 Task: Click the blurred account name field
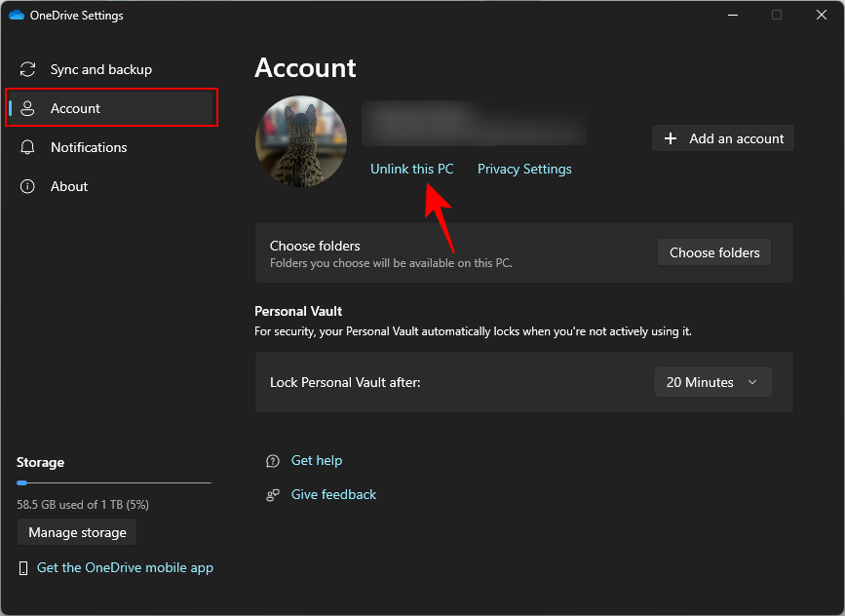[x=475, y=123]
